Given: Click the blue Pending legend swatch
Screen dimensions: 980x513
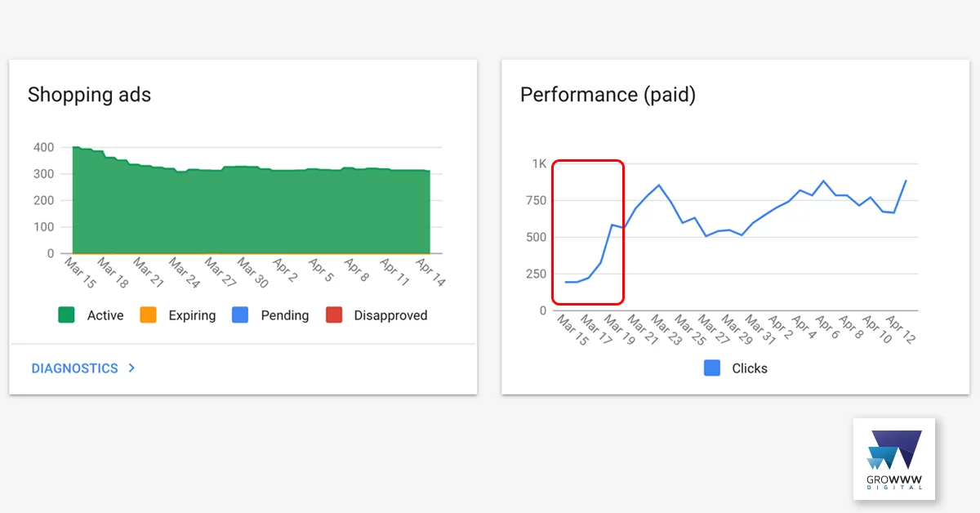Looking at the screenshot, I should coord(240,315).
